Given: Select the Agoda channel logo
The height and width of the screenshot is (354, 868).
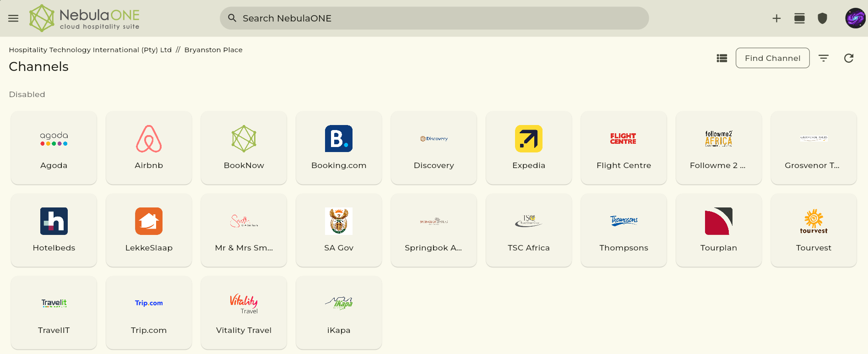Looking at the screenshot, I should 54,139.
